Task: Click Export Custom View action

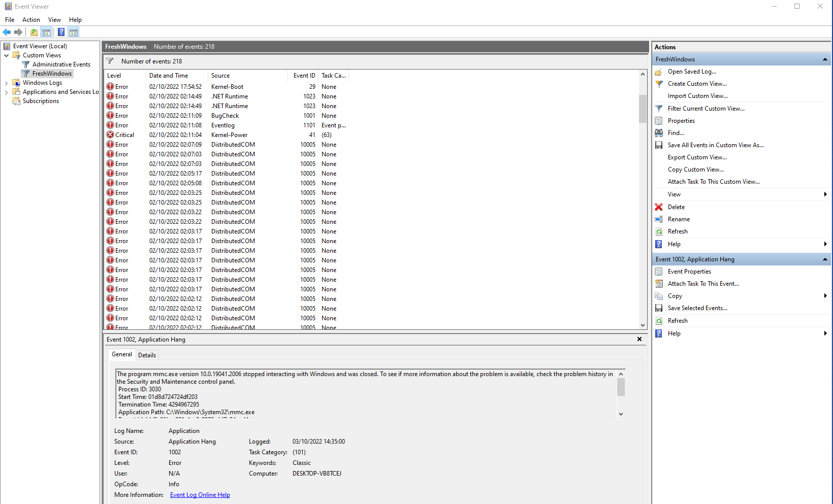Action: [x=697, y=157]
